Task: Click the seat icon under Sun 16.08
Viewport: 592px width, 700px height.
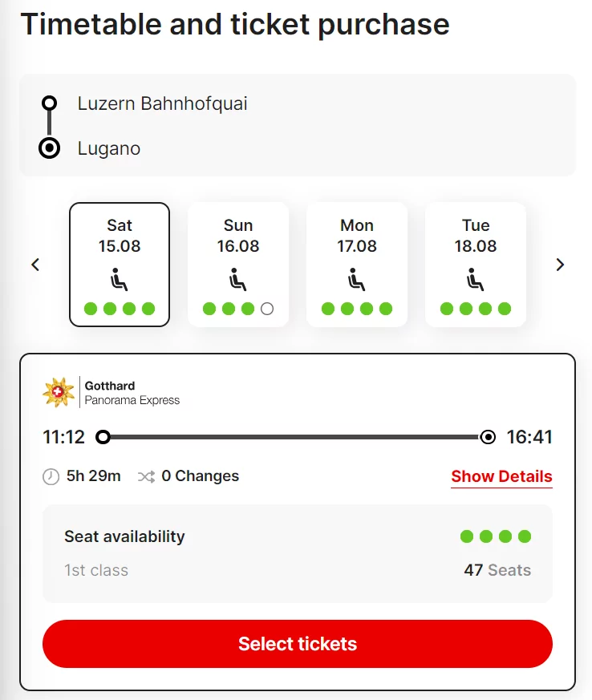Action: [238, 281]
